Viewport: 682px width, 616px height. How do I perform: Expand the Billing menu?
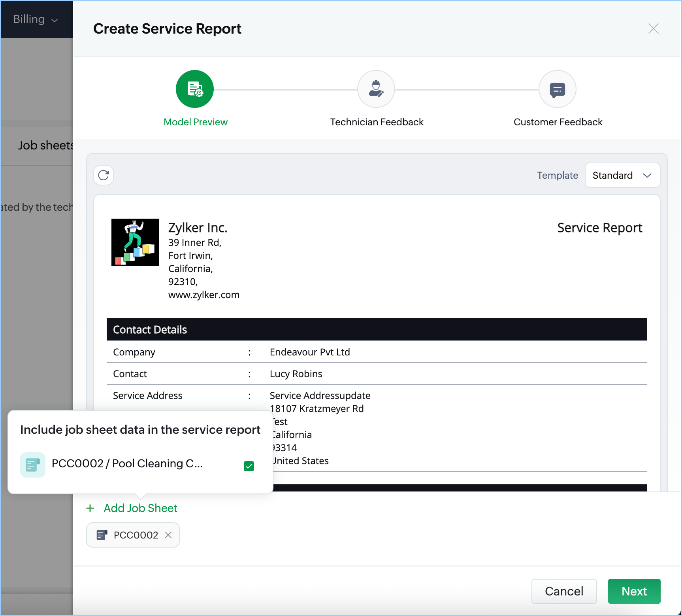click(x=36, y=19)
